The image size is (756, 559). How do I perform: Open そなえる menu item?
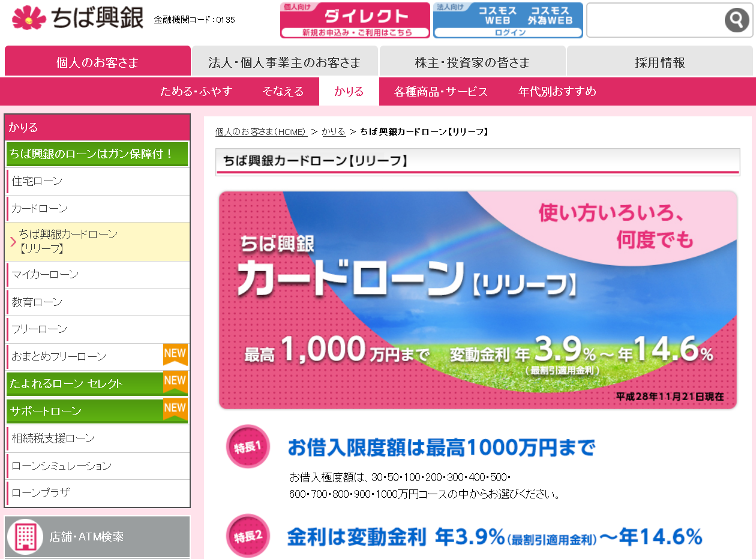click(x=283, y=92)
